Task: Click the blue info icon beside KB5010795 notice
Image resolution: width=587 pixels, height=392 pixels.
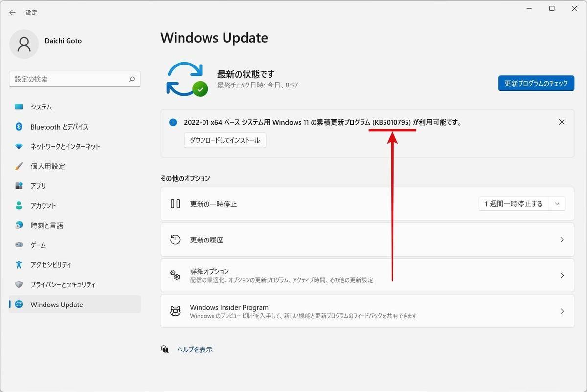Action: (173, 122)
